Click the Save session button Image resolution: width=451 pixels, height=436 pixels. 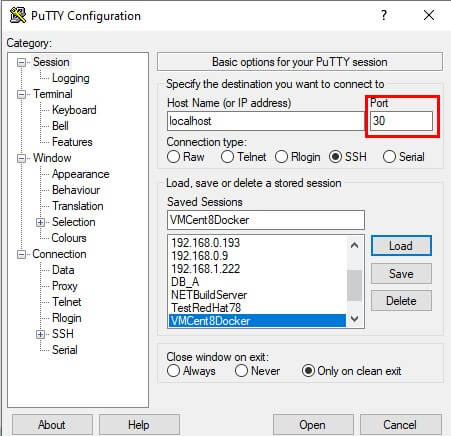(401, 274)
